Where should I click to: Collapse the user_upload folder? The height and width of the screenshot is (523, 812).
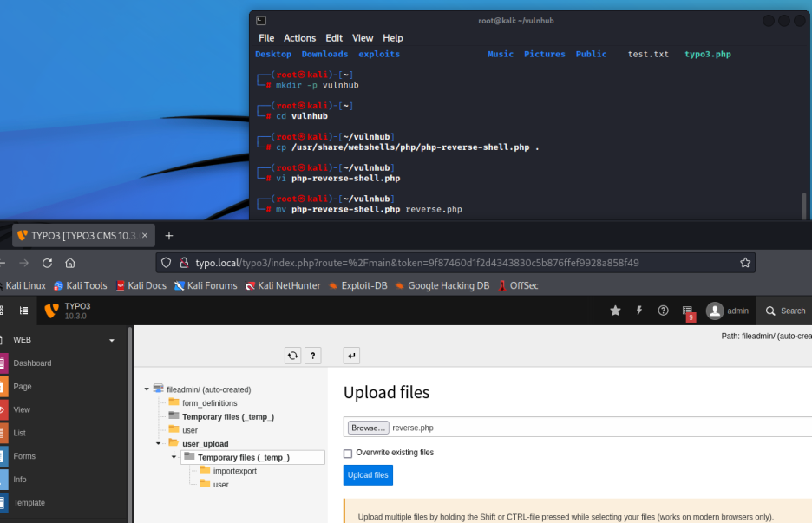click(x=159, y=443)
